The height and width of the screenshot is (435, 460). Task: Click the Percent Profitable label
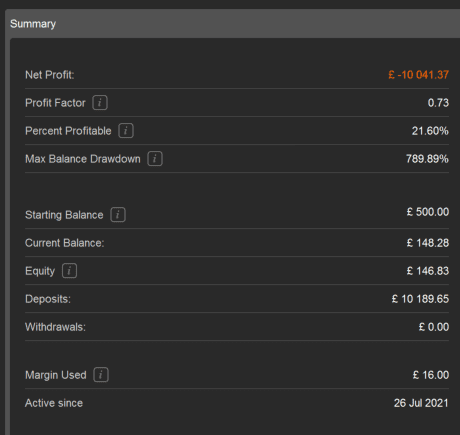point(68,131)
